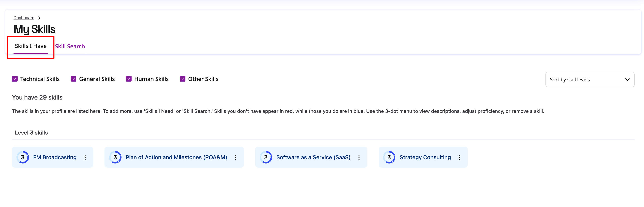Viewport: 644px width, 207px height.
Task: Click the Strategy Consulting skill name
Action: 425,157
